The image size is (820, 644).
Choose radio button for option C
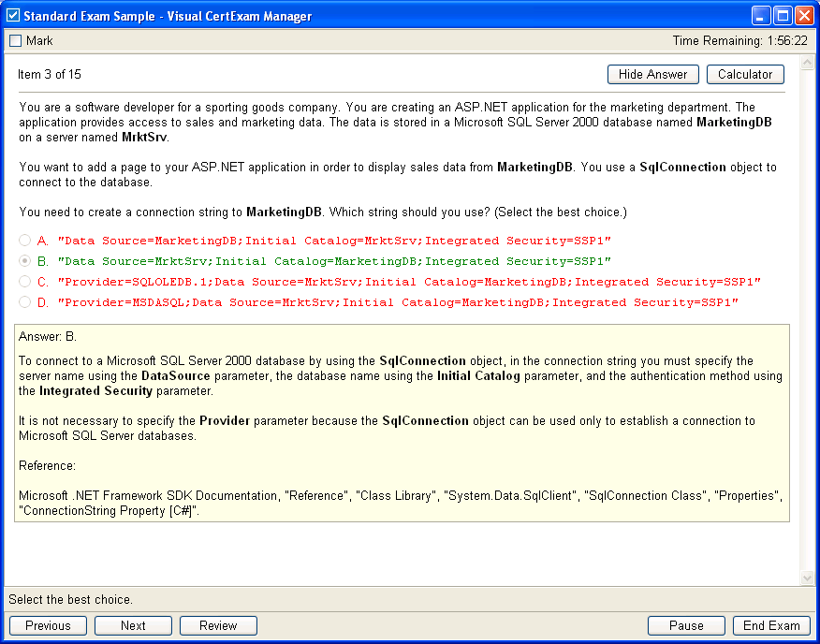(24, 282)
